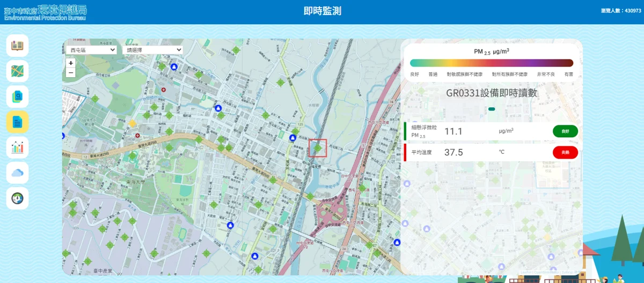Click the PM2.5 color gradient scale bar
Screen dimensions: 644x283
point(492,63)
